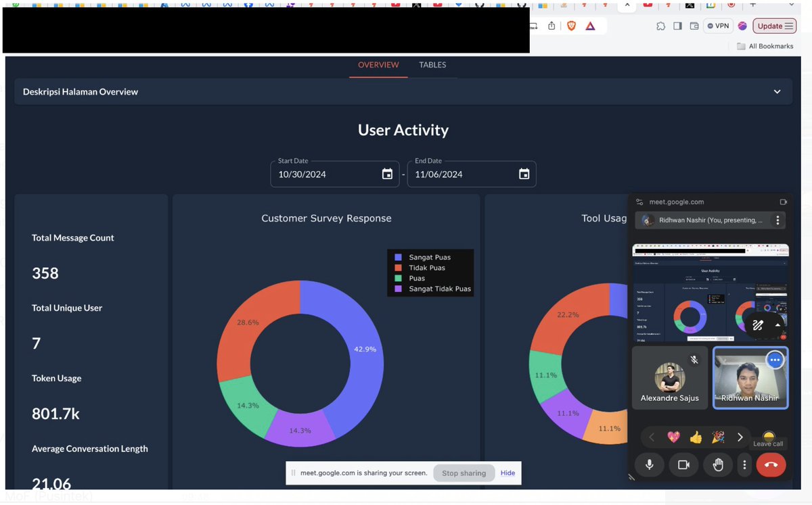Send the heart reaction emoji
812x505 pixels.
coord(673,437)
